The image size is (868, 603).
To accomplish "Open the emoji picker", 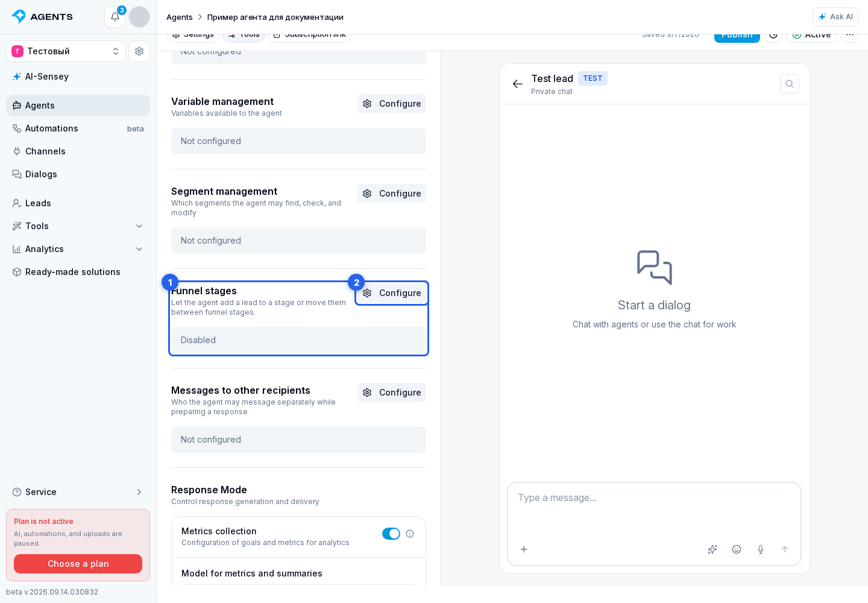I will [737, 549].
